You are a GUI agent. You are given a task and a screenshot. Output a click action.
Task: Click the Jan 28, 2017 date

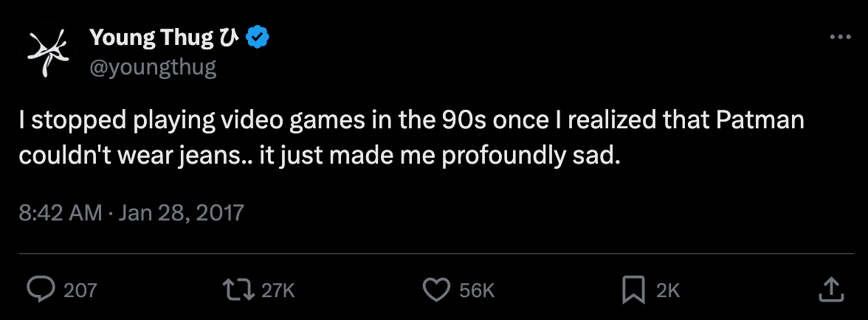click(x=181, y=214)
